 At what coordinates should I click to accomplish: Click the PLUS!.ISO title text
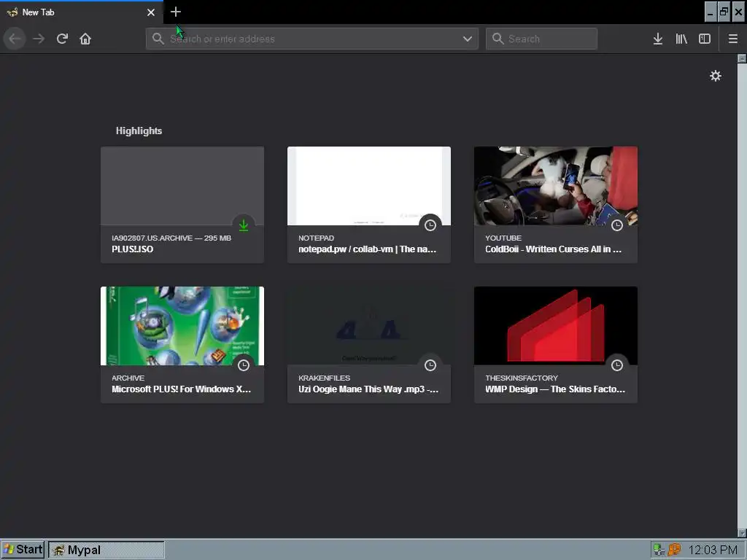click(133, 249)
